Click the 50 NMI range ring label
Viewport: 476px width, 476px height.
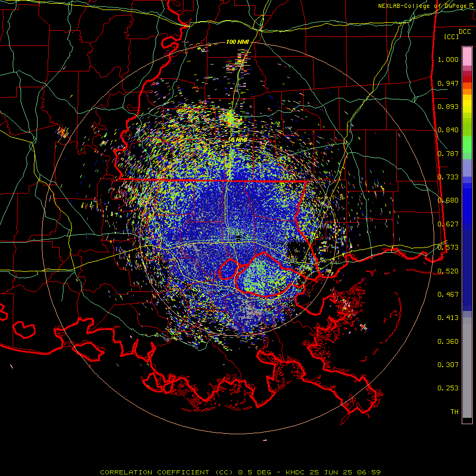pyautogui.click(x=237, y=140)
